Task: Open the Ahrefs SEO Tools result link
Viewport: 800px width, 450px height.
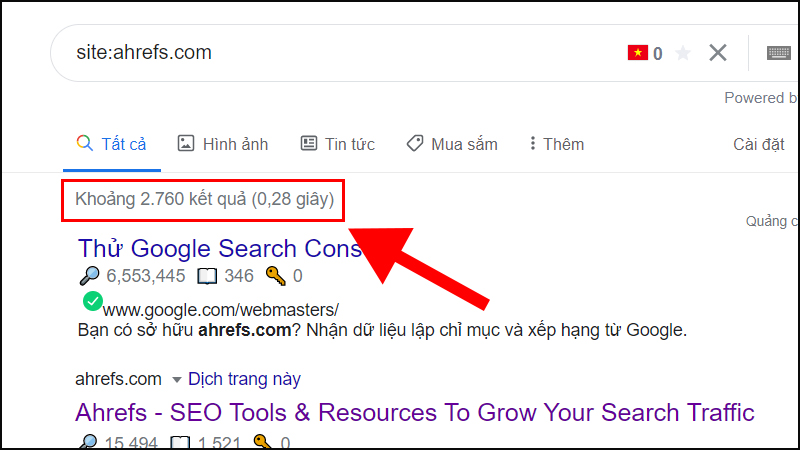Action: 415,412
